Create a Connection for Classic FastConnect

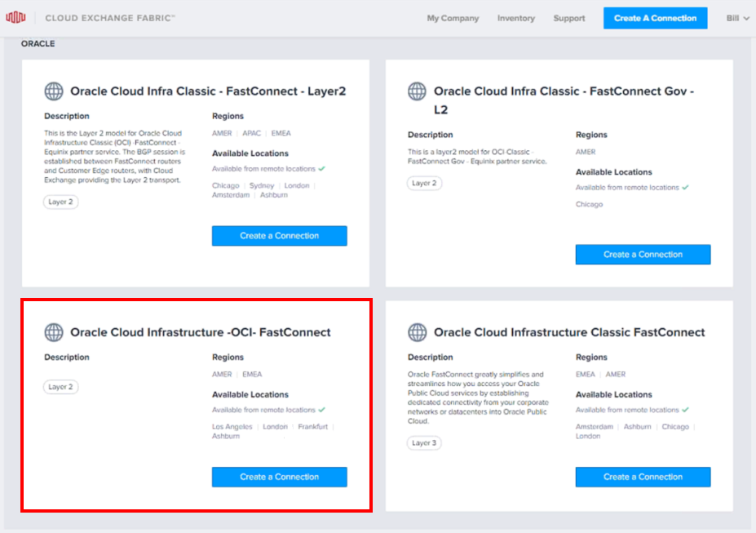point(643,477)
